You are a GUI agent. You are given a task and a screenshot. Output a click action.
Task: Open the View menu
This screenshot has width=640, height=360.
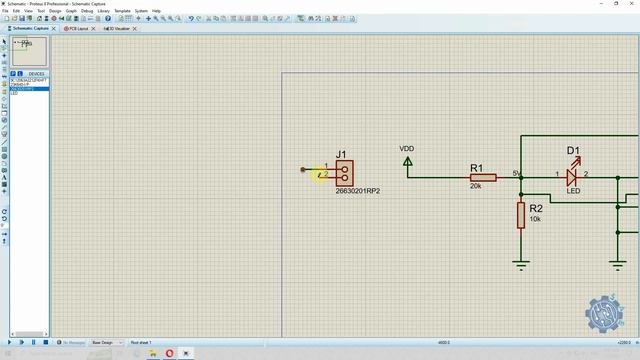(x=29, y=11)
